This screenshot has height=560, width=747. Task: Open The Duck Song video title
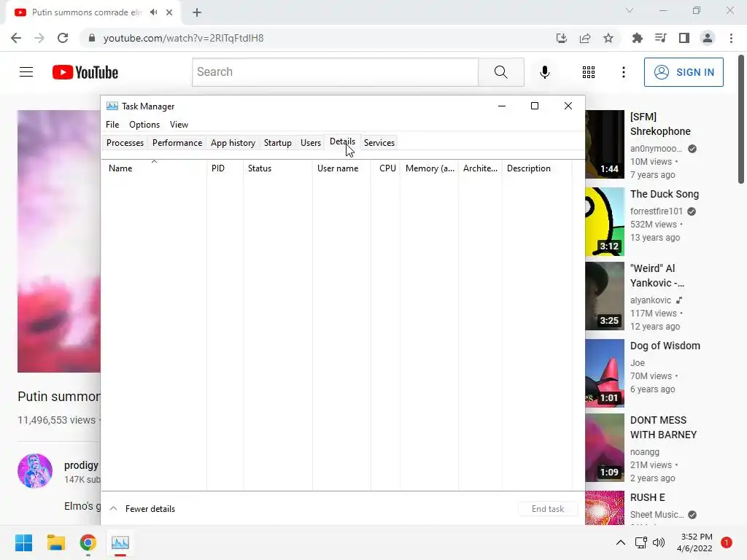(x=664, y=194)
